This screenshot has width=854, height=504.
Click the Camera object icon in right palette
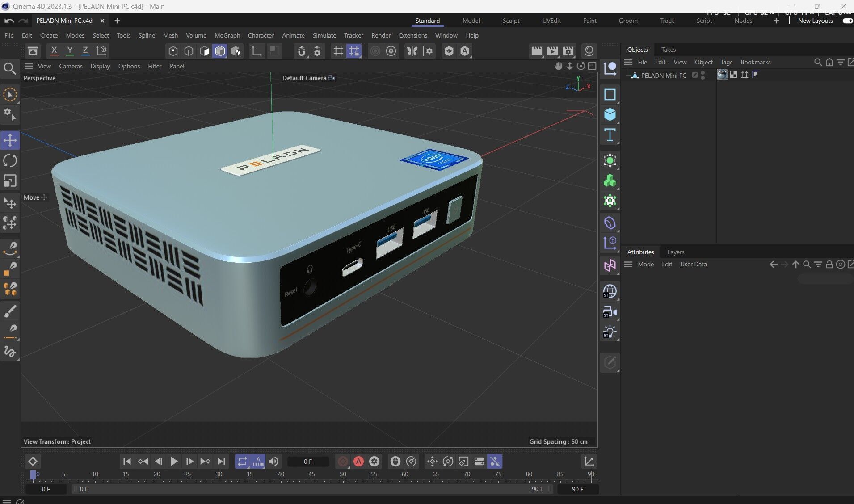610,312
